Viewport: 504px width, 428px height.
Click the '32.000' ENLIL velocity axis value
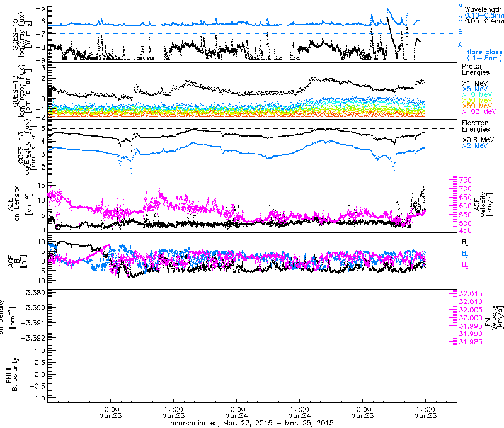click(x=471, y=318)
